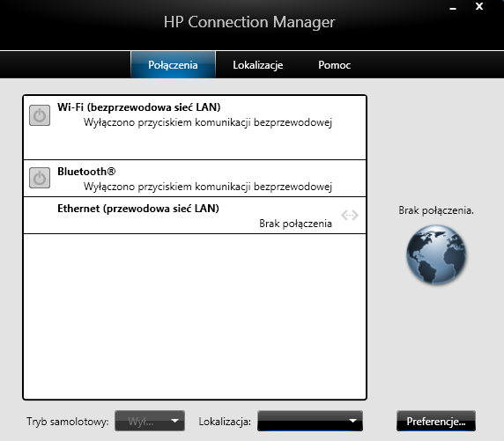Select Ethernet (przewodowa sieć LAN) row title

click(x=138, y=209)
